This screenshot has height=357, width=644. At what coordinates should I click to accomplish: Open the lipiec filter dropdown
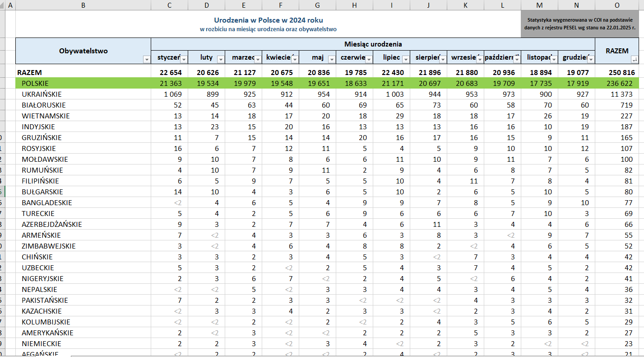tap(406, 59)
